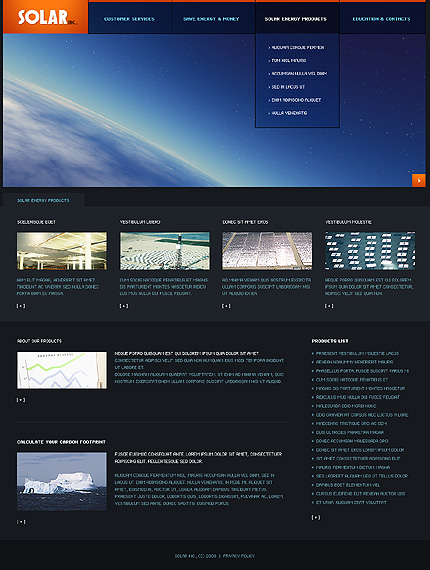
Task: Click the more arrow below Products List
Action: coord(316,517)
